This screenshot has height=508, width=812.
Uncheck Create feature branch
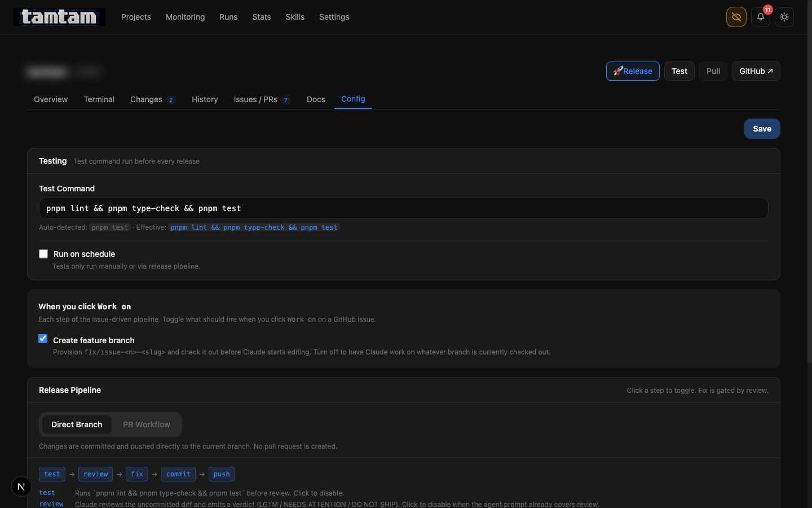click(x=43, y=339)
